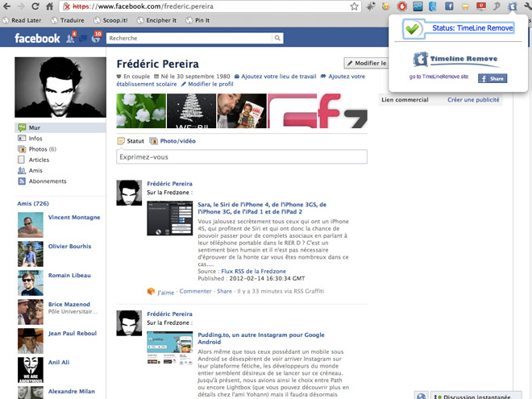Click the large profile picture
The image size is (532, 399).
[60, 87]
